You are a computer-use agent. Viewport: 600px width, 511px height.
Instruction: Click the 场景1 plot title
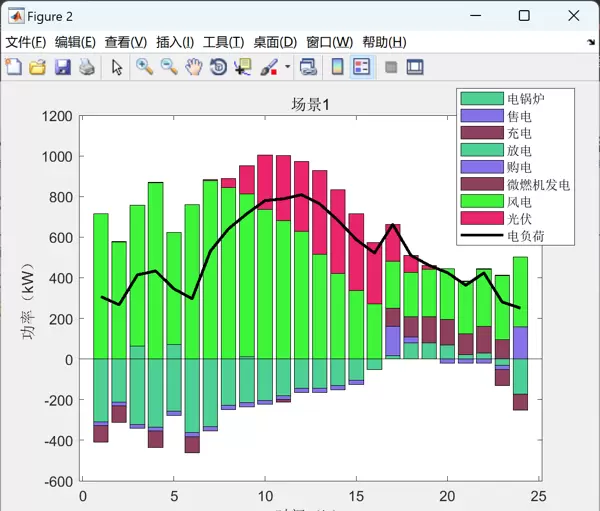[310, 104]
